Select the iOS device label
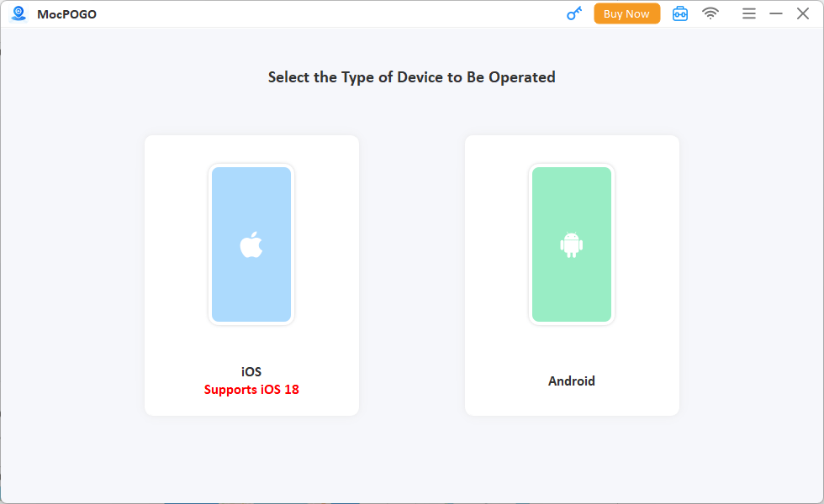Screen dimensions: 824x504 click(251, 371)
